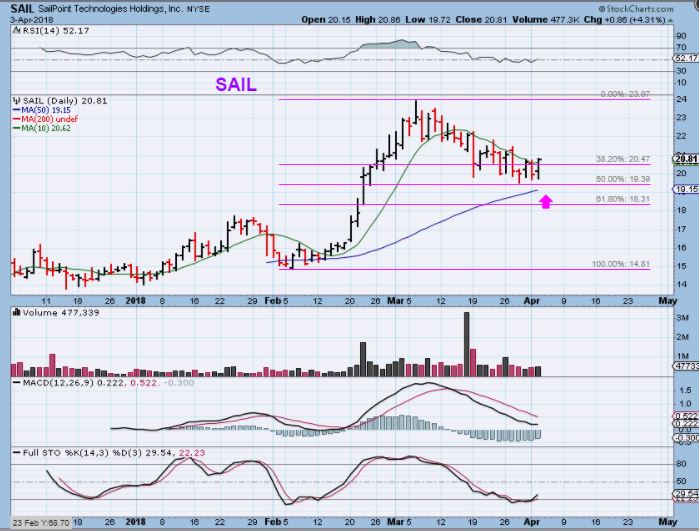Viewport: 699px width, 531px height.
Task: Click the High 20.86 value
Action: [x=378, y=20]
